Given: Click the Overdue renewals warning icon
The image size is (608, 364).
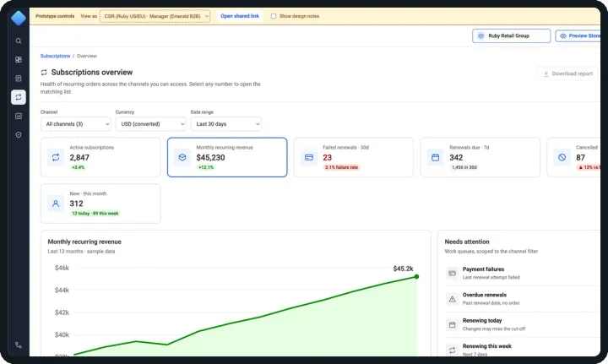Looking at the screenshot, I should pyautogui.click(x=452, y=299).
